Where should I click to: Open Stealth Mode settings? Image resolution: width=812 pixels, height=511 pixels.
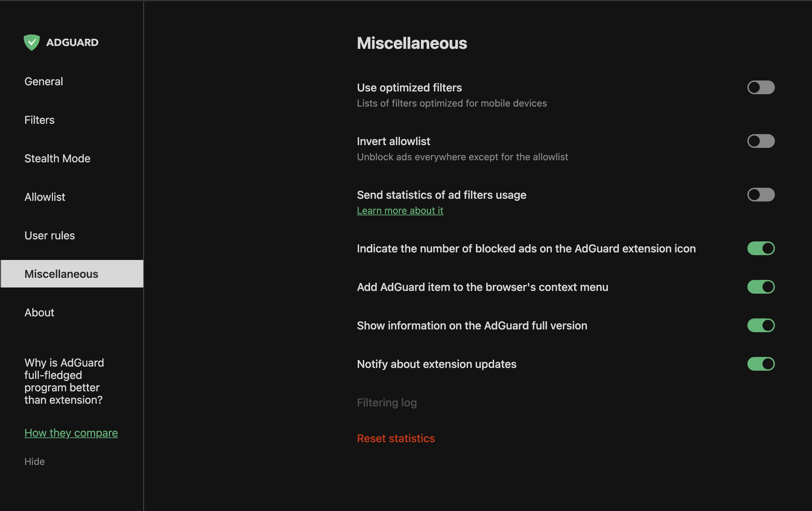click(57, 159)
